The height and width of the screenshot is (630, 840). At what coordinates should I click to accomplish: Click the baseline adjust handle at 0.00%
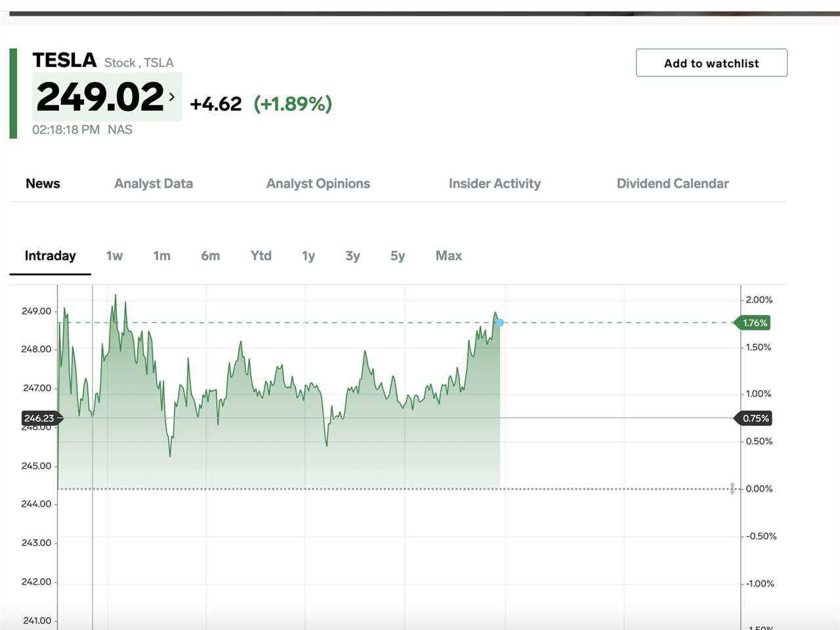tap(732, 489)
